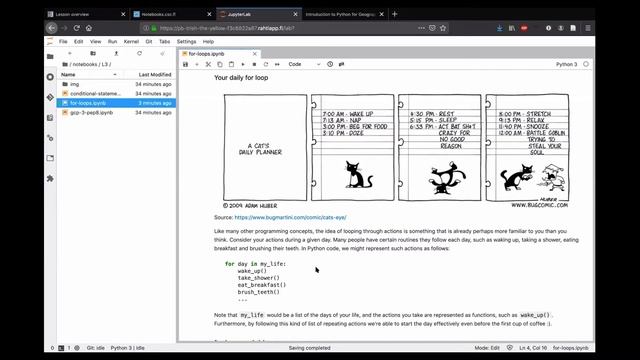
Task: Click the Python 3 kernel name
Action: click(x=567, y=64)
